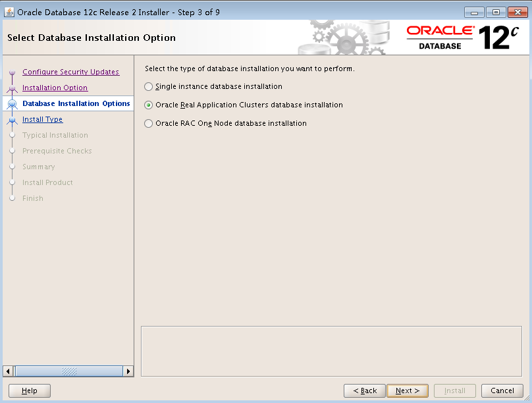Click the right arrow of the horizontal scrollbar

click(128, 371)
